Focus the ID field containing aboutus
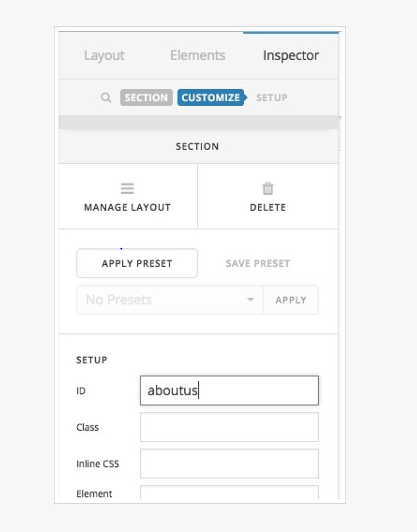Screen dimensions: 417x532 coord(229,390)
